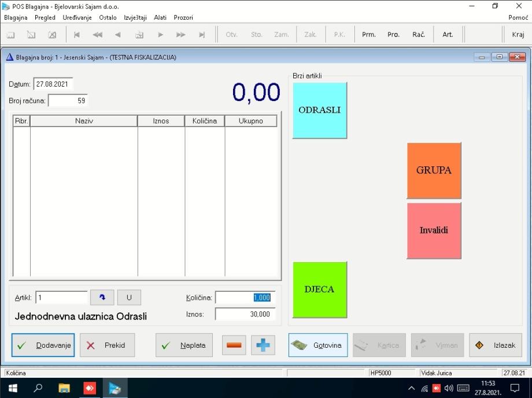Click the third toolbar crossed-document icon

point(52,35)
